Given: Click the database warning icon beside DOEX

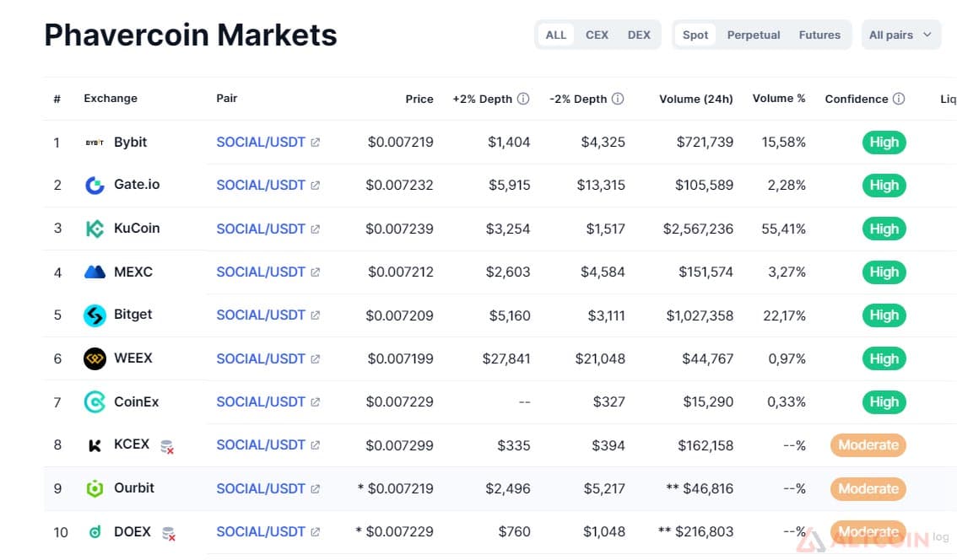Looking at the screenshot, I should pyautogui.click(x=169, y=534).
